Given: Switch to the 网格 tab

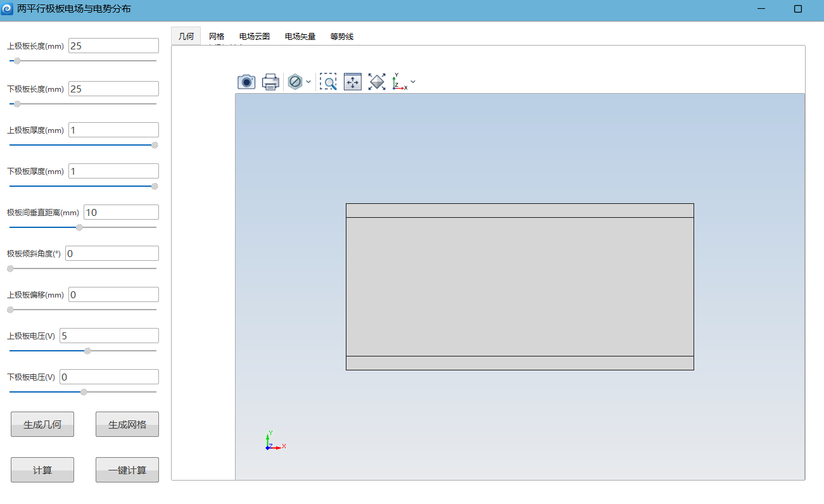Looking at the screenshot, I should coord(217,36).
